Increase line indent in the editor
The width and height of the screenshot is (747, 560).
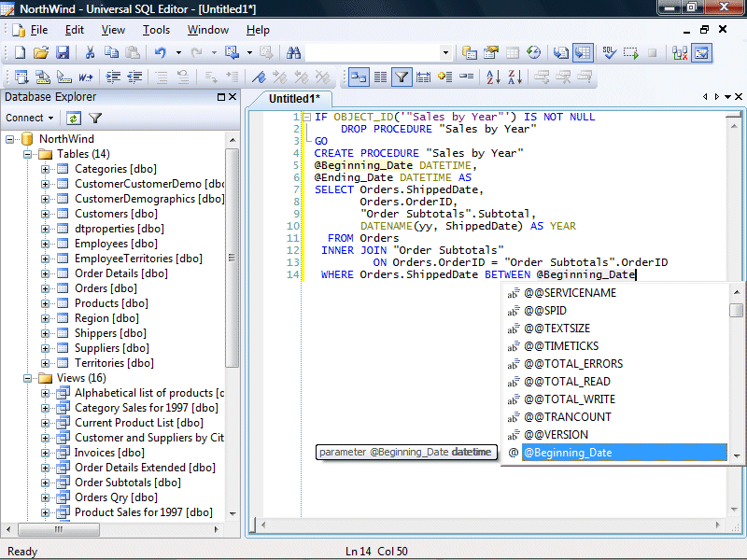coord(113,77)
